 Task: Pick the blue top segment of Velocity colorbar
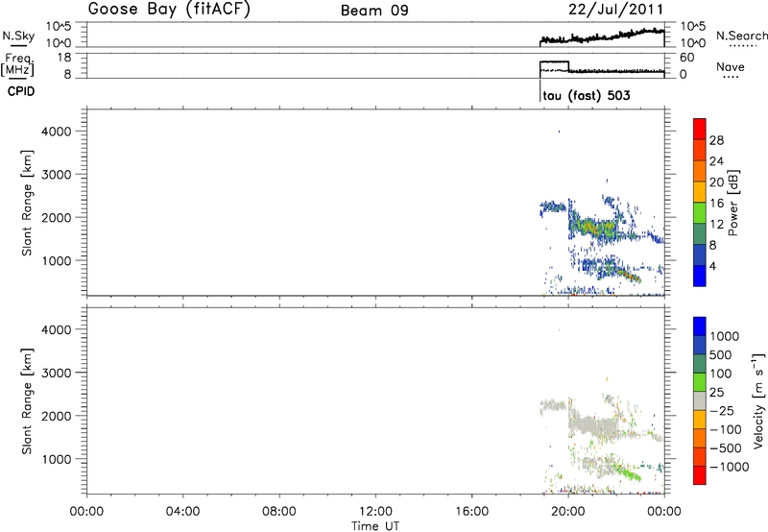coord(700,326)
